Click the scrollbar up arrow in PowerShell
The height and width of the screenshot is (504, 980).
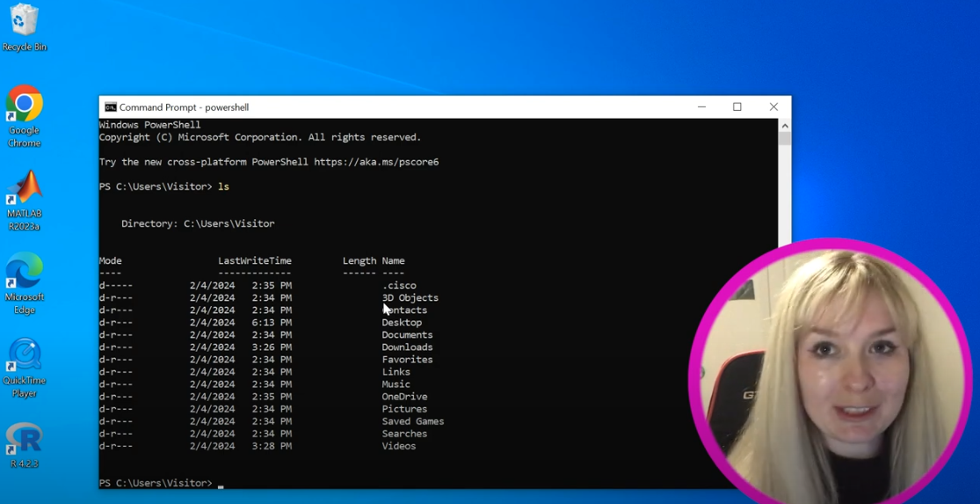[x=785, y=125]
